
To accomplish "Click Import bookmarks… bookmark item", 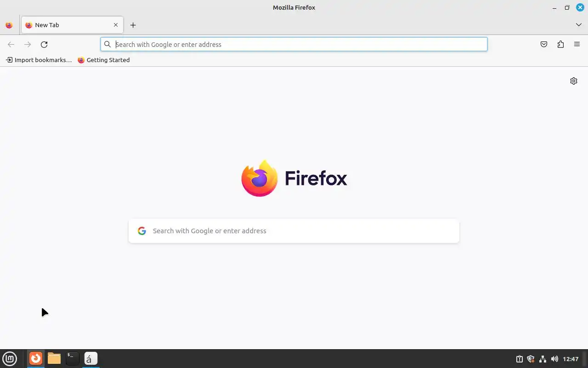I will tap(39, 60).
